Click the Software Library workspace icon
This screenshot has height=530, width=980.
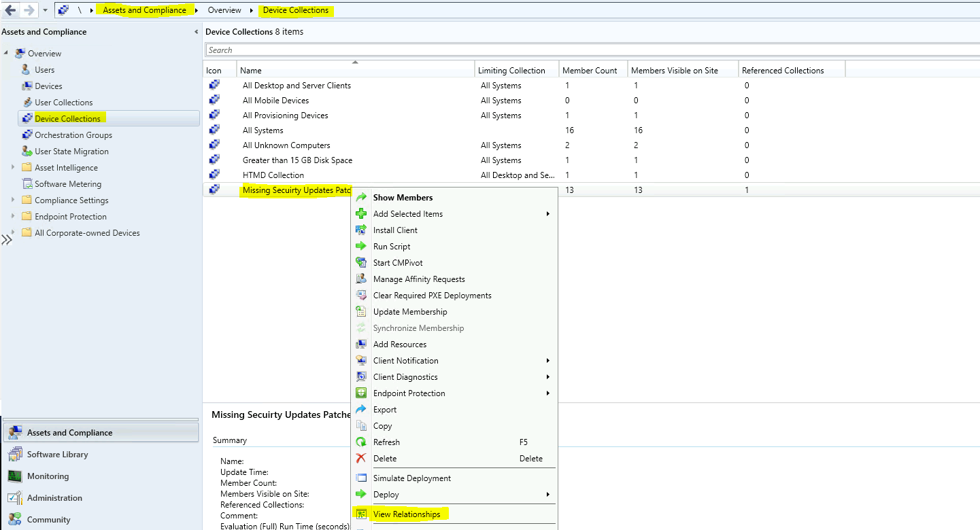[15, 455]
